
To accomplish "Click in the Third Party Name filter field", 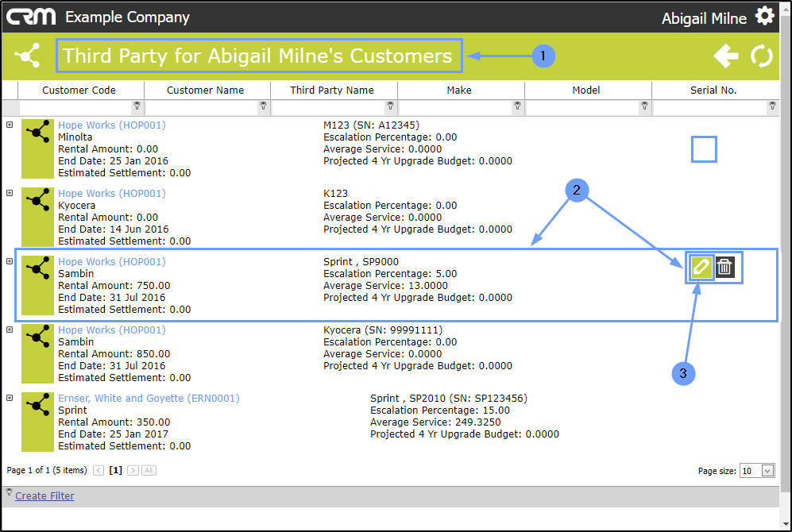I will [x=328, y=106].
